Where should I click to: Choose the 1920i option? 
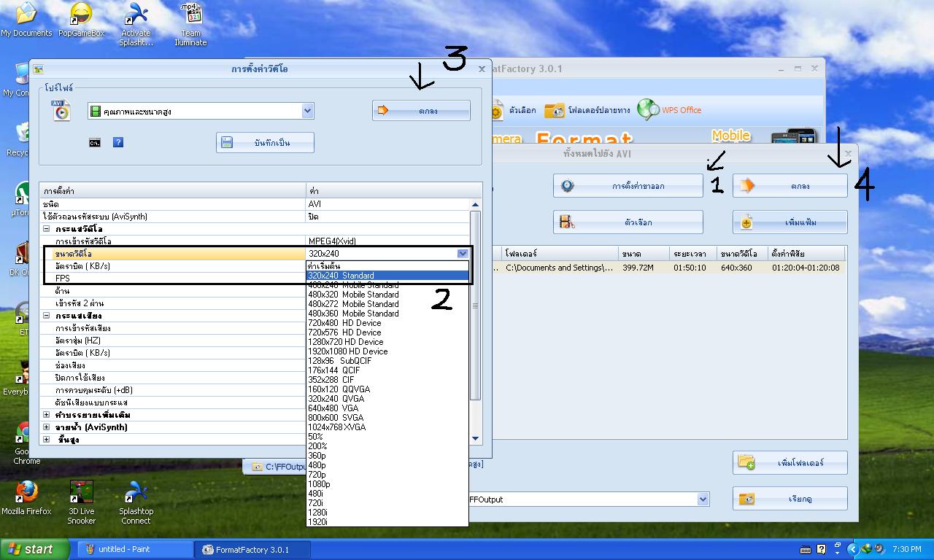coord(387,522)
